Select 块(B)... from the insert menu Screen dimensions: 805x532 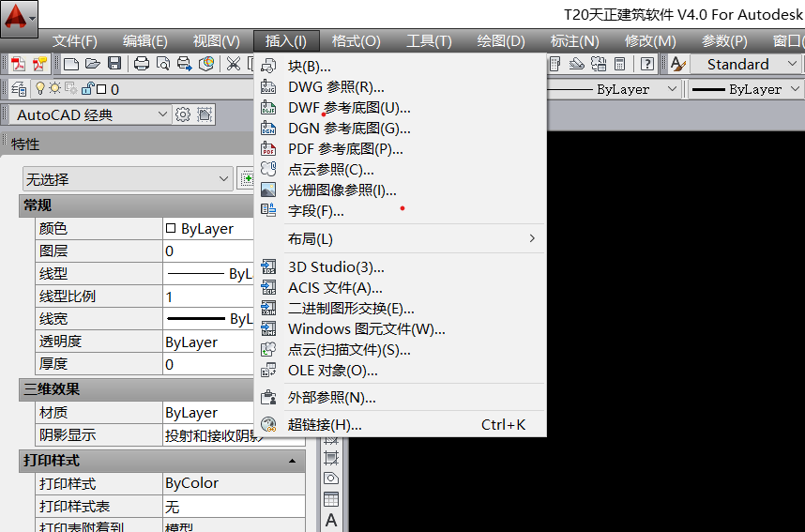coord(401,67)
